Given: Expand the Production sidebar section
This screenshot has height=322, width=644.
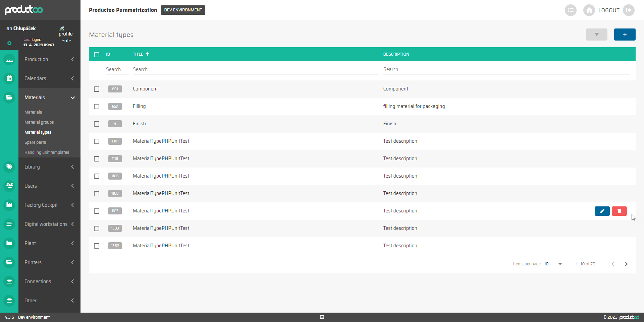Looking at the screenshot, I should 49,59.
